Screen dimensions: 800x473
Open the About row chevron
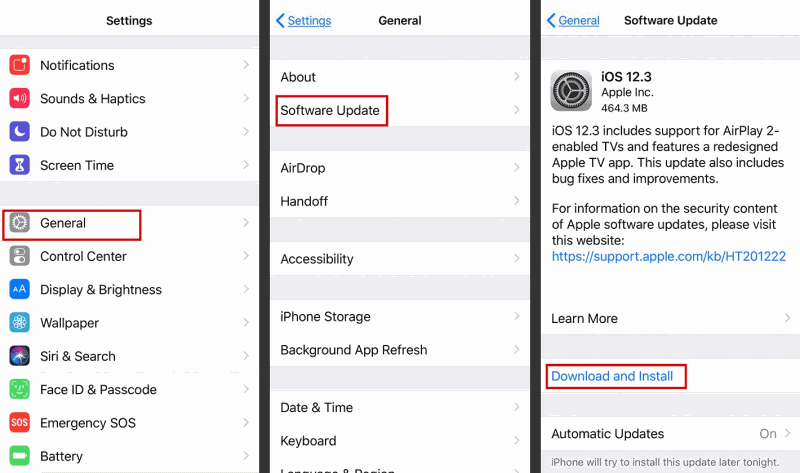[x=516, y=77]
